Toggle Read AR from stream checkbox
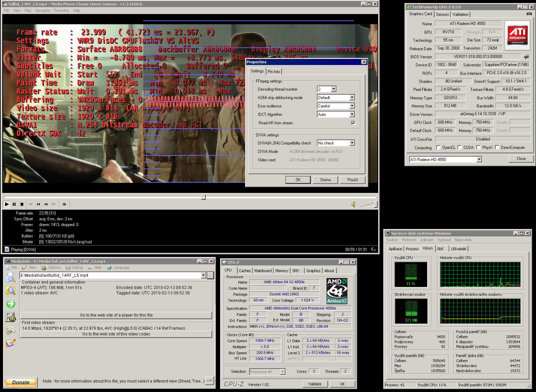Screen dimensions: 536x392 (x=353, y=123)
